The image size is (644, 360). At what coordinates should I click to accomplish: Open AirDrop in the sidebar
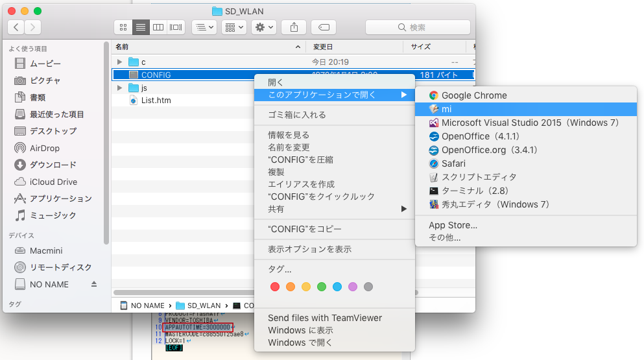[x=38, y=148]
